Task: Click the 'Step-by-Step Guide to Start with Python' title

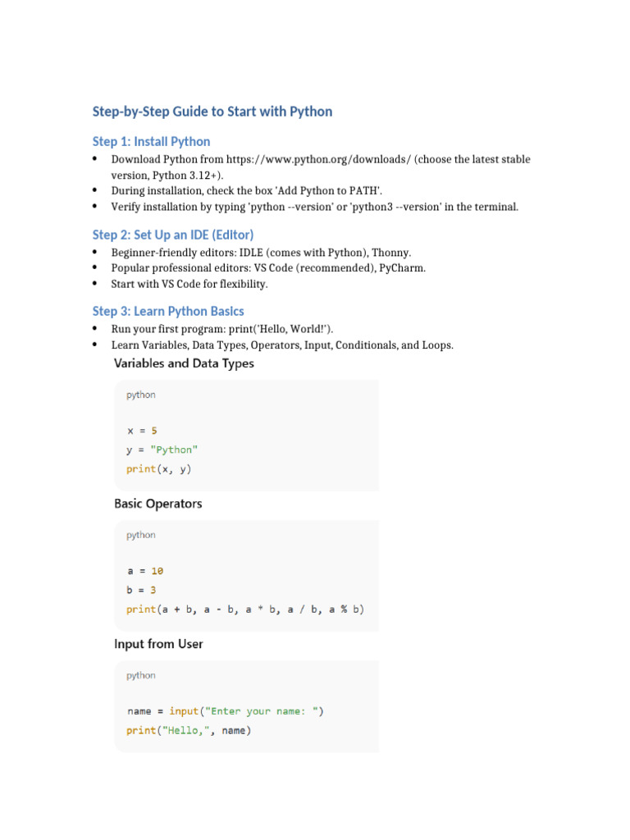Action: pos(212,112)
